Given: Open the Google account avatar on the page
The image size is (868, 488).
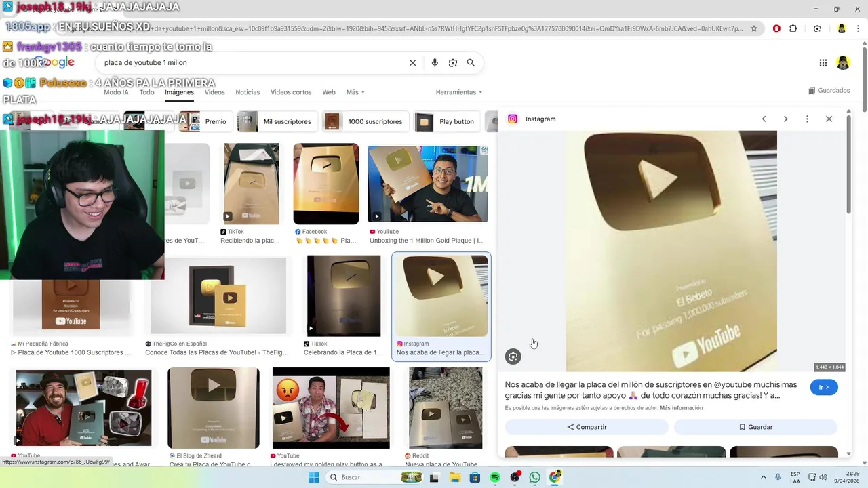Looking at the screenshot, I should point(843,63).
